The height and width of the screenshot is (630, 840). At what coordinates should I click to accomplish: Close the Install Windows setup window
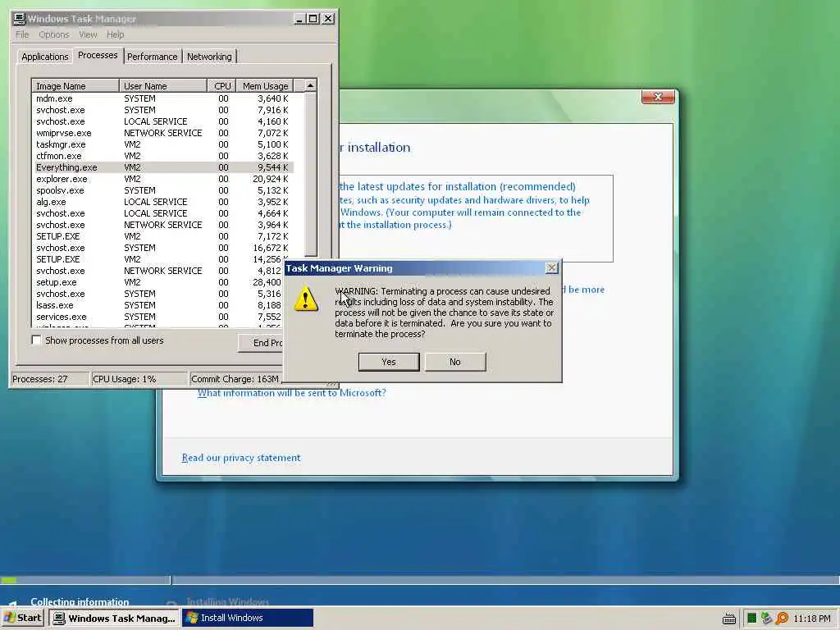coord(658,97)
